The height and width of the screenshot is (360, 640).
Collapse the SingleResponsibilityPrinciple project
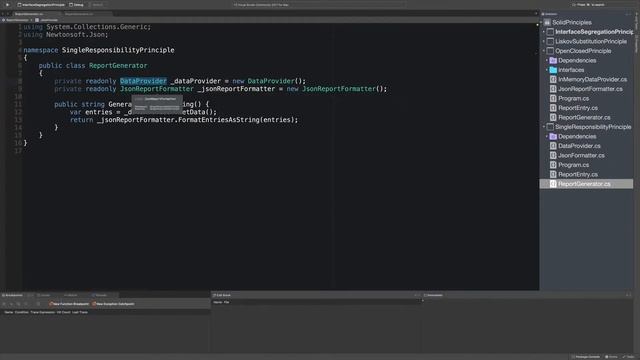click(544, 127)
